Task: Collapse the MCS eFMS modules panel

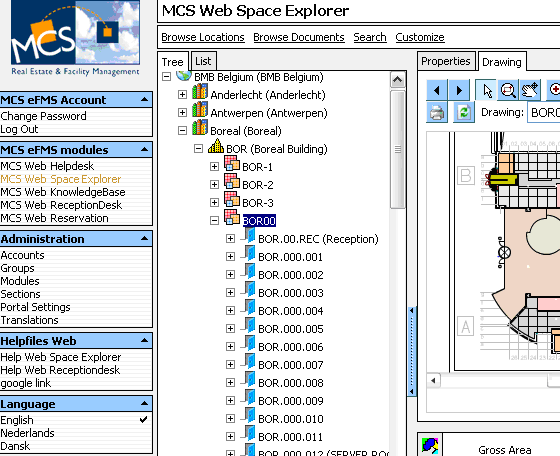Action: click(x=145, y=150)
